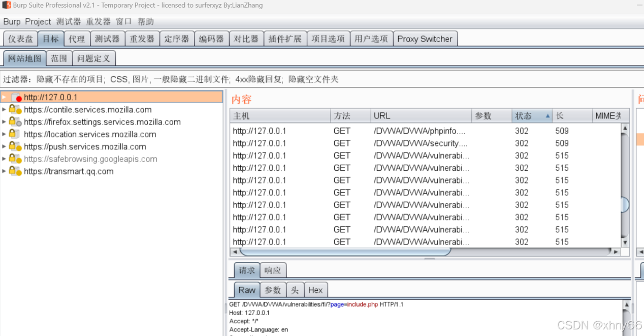
Task: Expand the location.services.mozilla.com node
Action: tap(4, 134)
